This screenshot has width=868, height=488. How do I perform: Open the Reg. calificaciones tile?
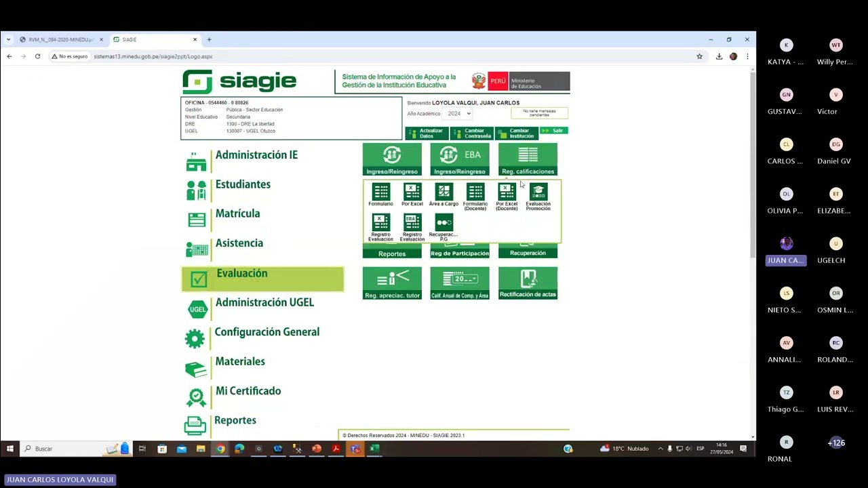point(528,159)
